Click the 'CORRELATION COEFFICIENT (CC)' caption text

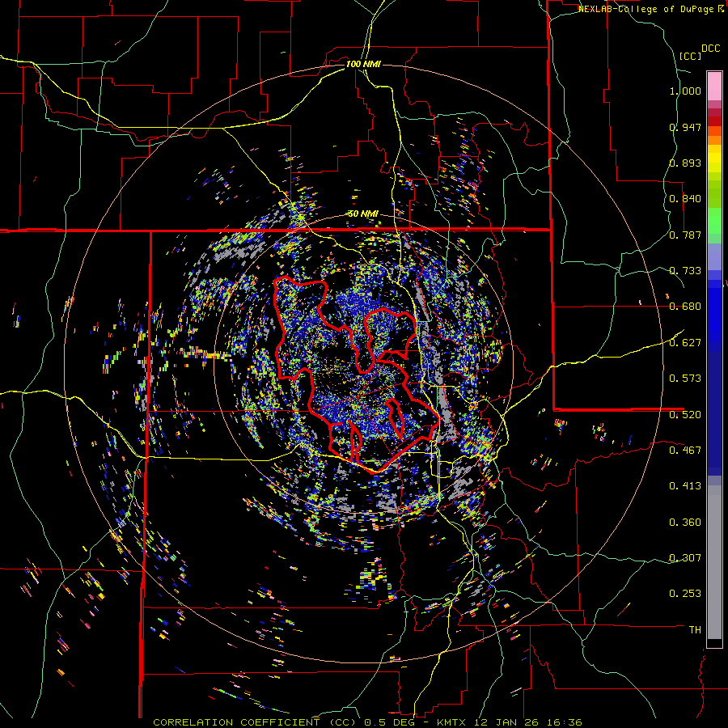coord(256,722)
